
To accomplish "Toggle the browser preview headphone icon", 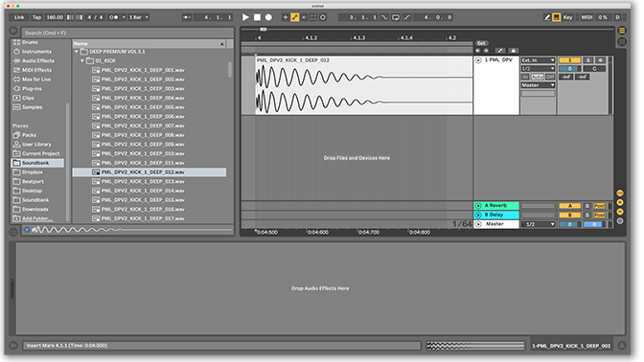I will click(27, 230).
